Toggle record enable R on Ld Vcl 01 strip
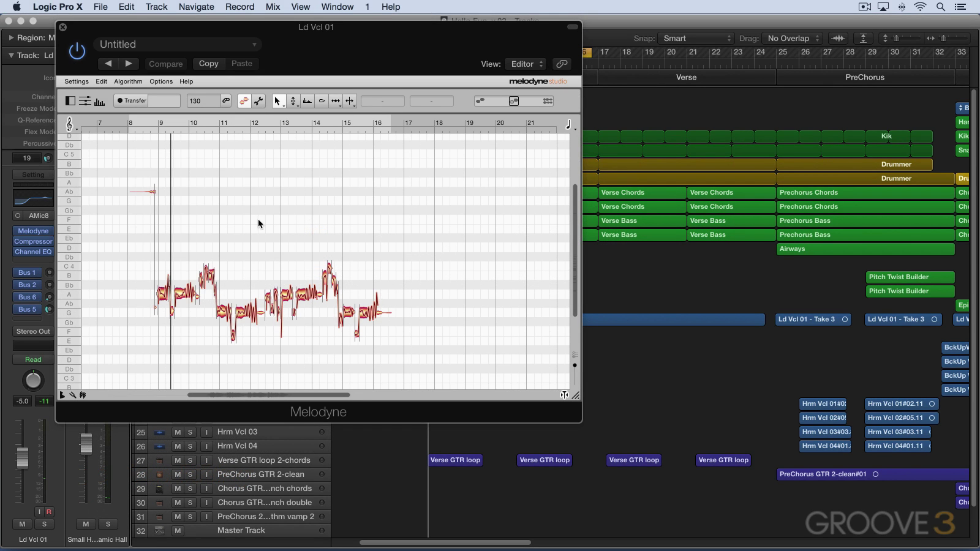980x551 pixels. click(x=49, y=512)
